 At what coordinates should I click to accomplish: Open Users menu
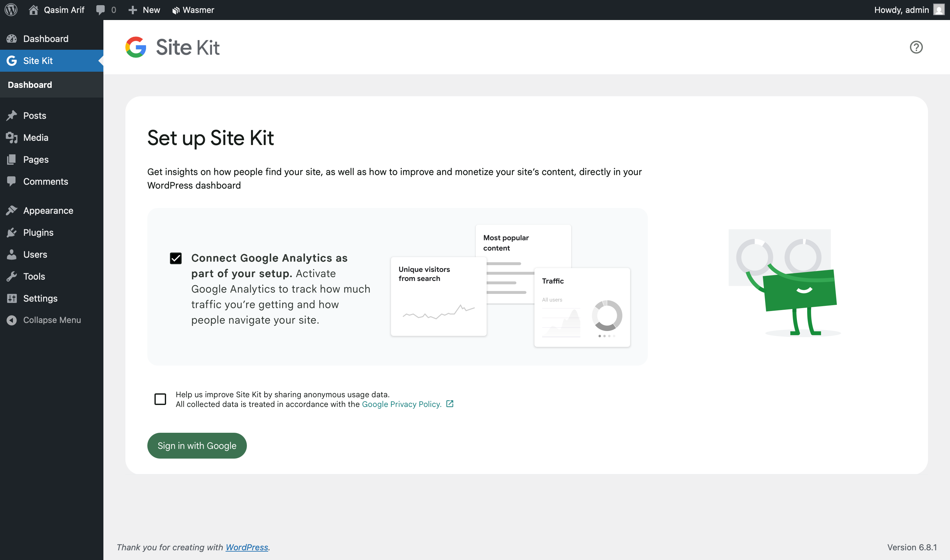pyautogui.click(x=52, y=254)
